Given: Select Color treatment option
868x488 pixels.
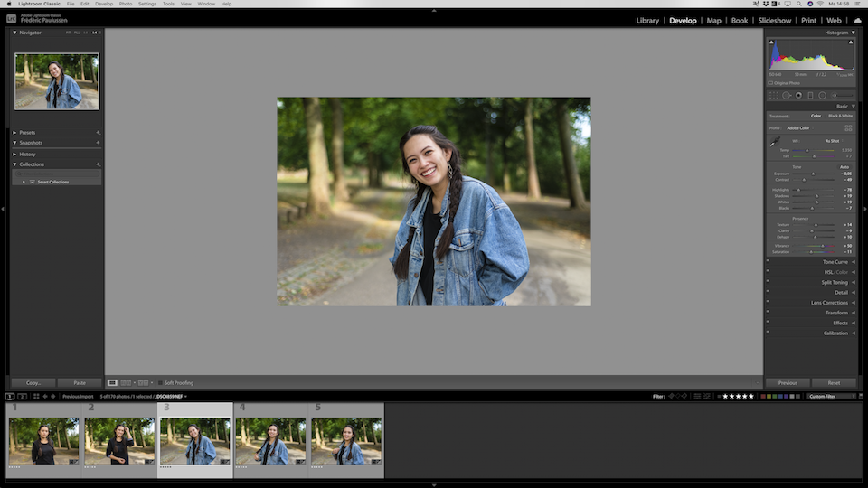Looking at the screenshot, I should 816,117.
